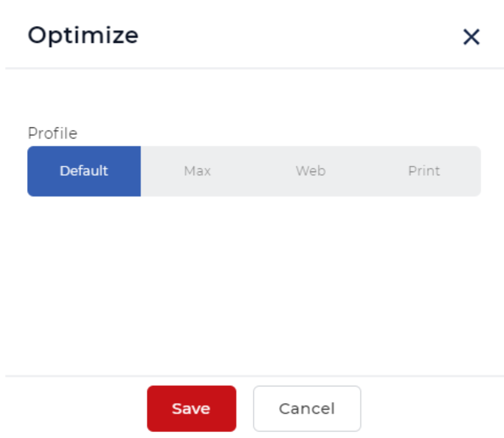Keep the highlighted Default profile selected
The width and height of the screenshot is (504, 438).
[x=84, y=171]
